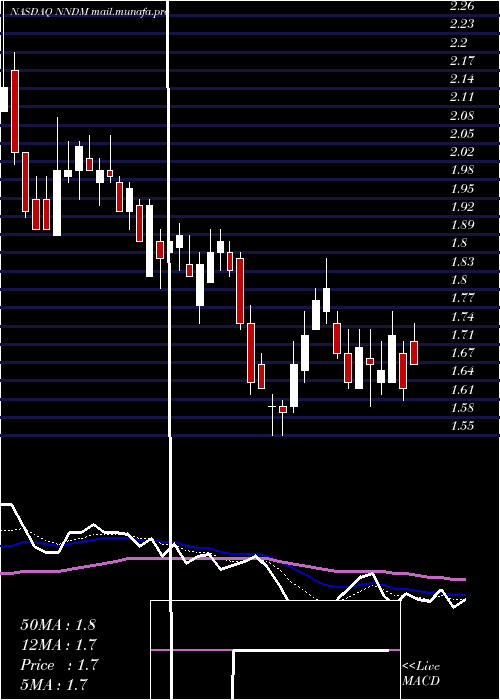Select the 5MA : 1.7 readout
500x700 pixels.
click(54, 684)
